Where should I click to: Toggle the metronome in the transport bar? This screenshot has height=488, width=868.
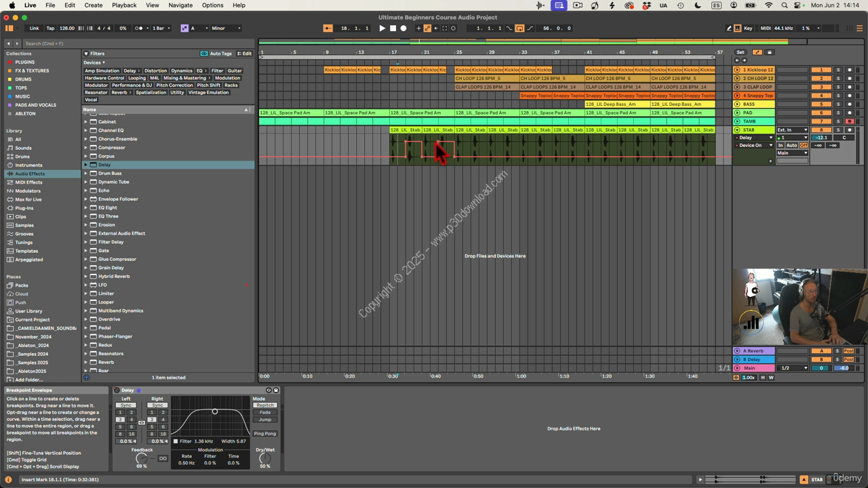(140, 28)
